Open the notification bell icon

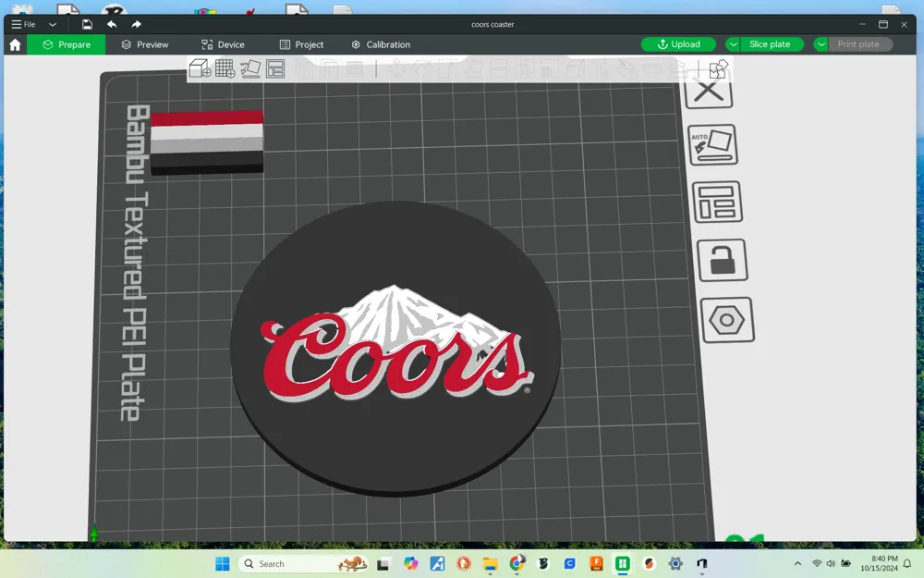tap(907, 564)
